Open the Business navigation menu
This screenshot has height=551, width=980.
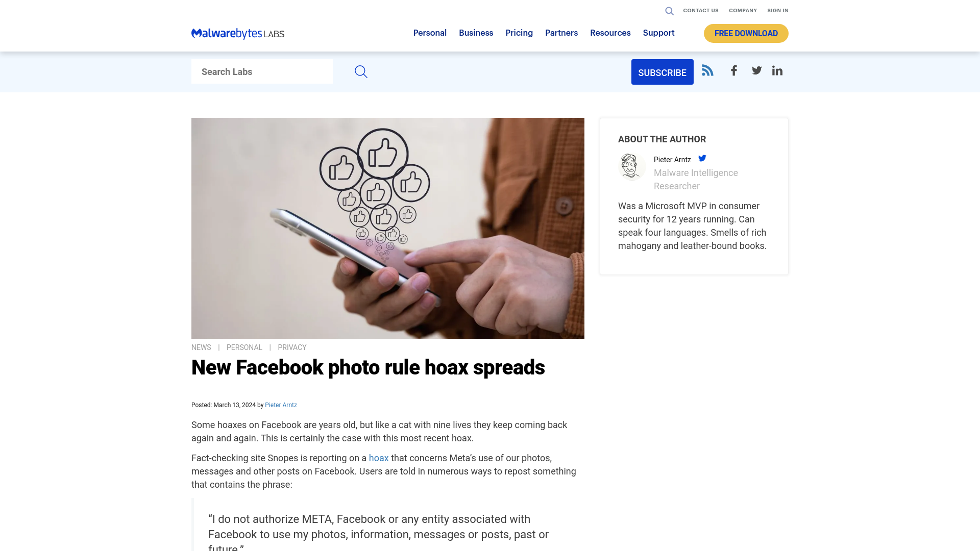(x=476, y=33)
